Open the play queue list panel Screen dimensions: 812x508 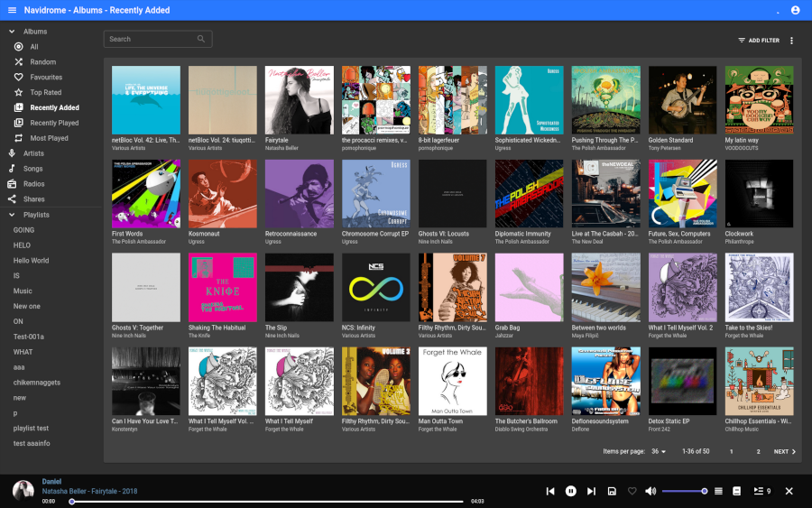(761, 491)
